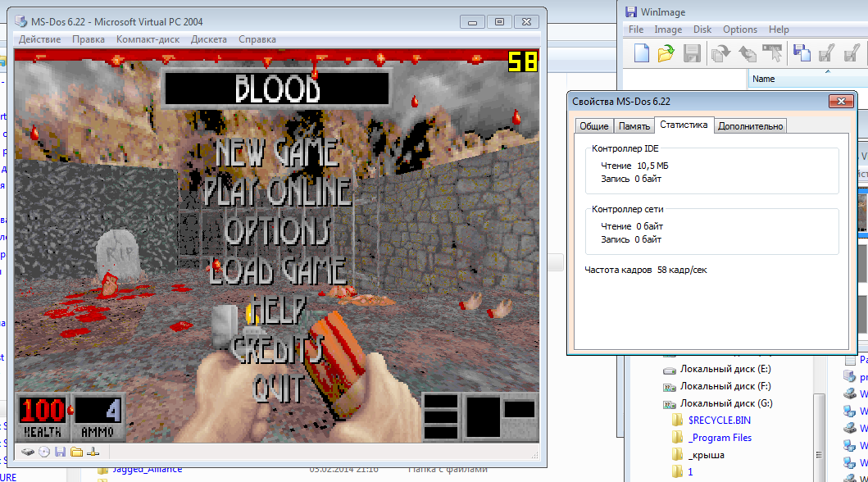Viewport: 868px width, 482px height.
Task: Click the shared folder icon in Virtual PC status bar
Action: (77, 452)
